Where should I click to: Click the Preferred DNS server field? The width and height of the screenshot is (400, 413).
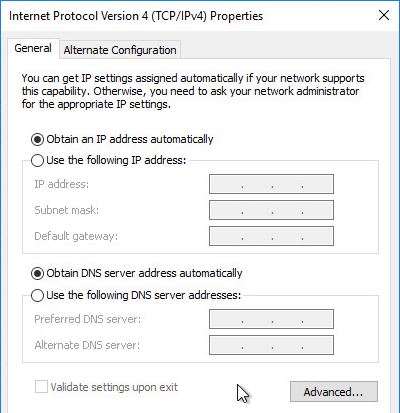[x=271, y=319]
